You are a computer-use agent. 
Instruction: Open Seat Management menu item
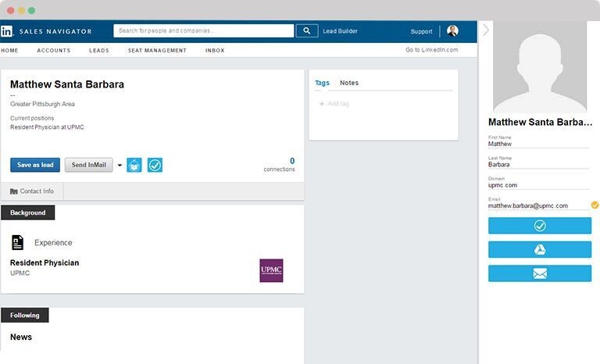(157, 51)
